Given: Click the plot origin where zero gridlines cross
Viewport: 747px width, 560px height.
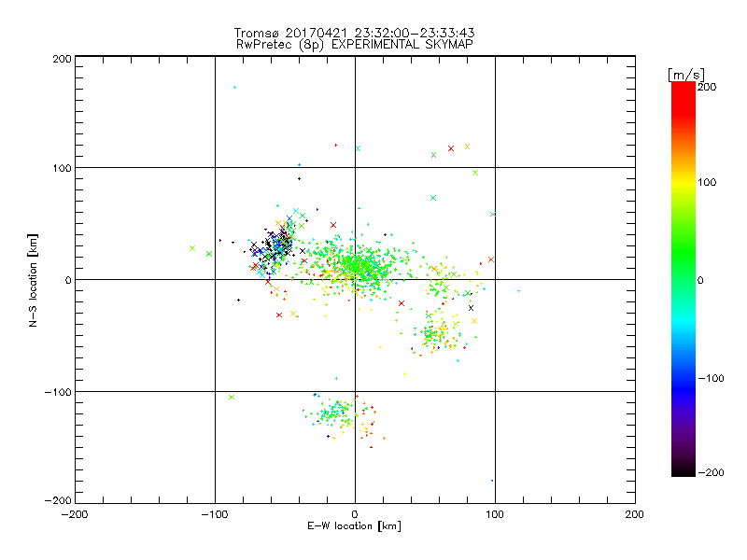Looking at the screenshot, I should pos(355,279).
